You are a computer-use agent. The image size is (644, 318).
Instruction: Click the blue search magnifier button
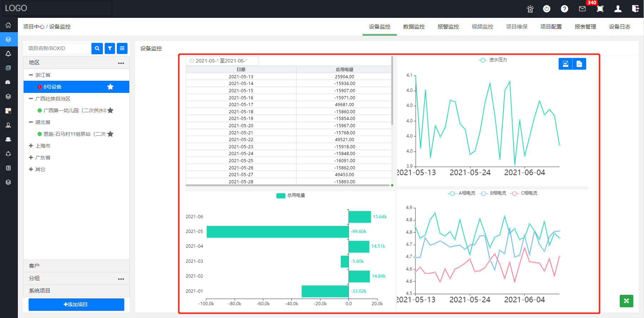tap(97, 48)
